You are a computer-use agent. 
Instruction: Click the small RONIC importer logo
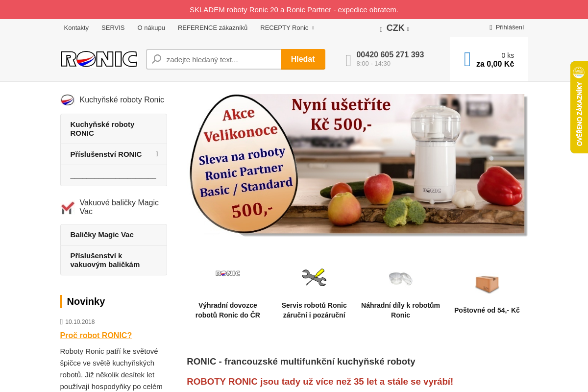228,273
